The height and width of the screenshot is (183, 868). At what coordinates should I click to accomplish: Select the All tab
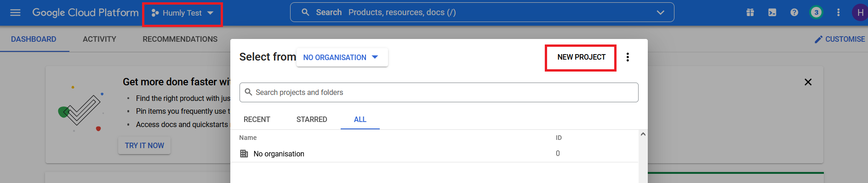coord(360,119)
